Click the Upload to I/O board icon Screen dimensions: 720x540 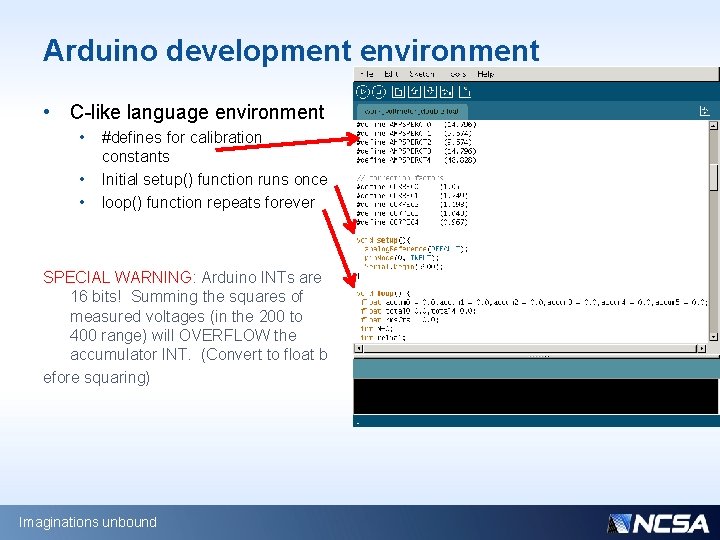tap(446, 92)
